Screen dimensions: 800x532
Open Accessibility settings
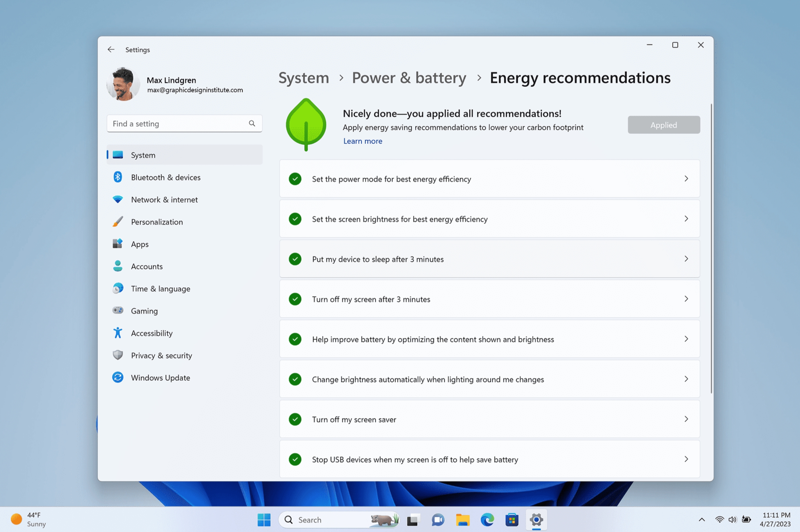(152, 333)
